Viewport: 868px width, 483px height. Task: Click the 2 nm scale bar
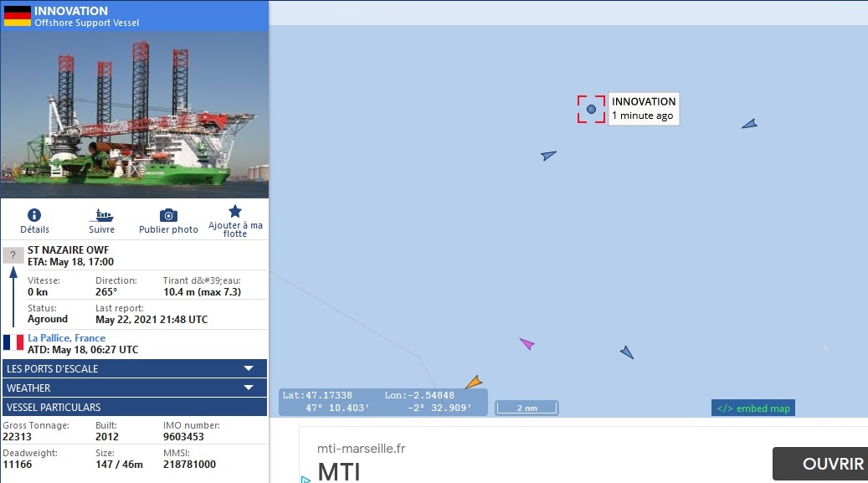point(526,408)
